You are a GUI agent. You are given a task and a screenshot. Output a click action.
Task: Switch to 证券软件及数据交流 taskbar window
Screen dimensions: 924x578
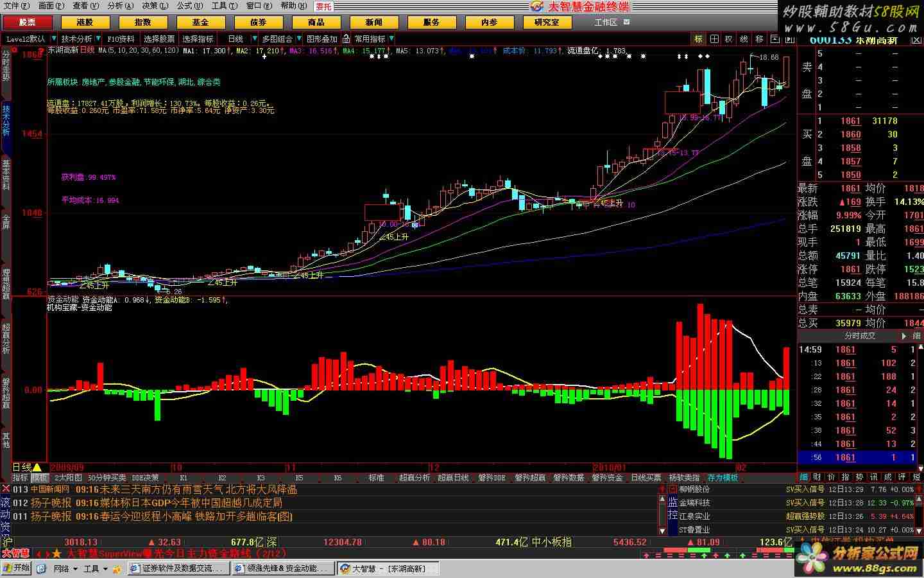(178, 568)
